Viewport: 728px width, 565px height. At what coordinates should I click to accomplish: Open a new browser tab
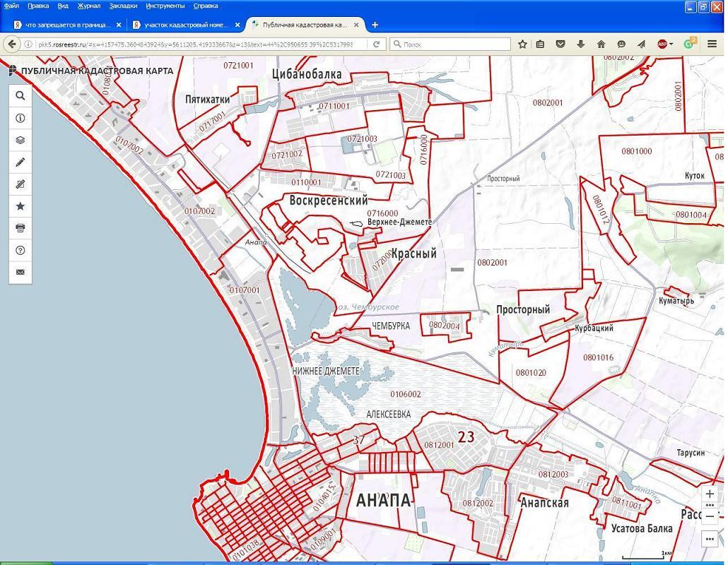pyautogui.click(x=375, y=25)
